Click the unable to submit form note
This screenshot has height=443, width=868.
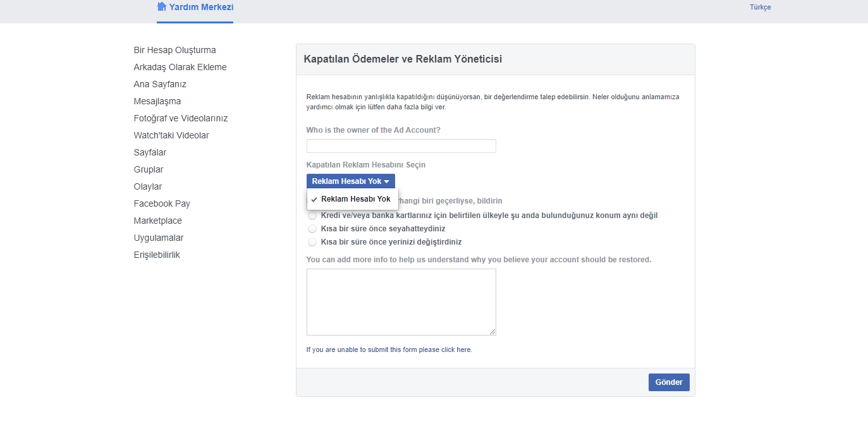coord(389,349)
